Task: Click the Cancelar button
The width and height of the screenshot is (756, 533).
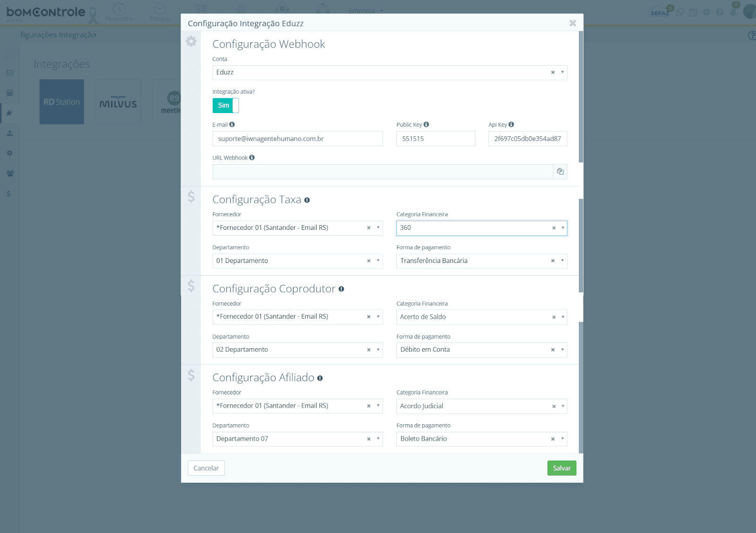Action: pos(206,468)
